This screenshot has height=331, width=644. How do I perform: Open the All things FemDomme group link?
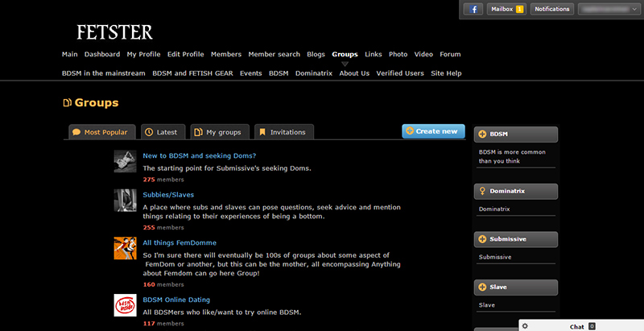[180, 242]
